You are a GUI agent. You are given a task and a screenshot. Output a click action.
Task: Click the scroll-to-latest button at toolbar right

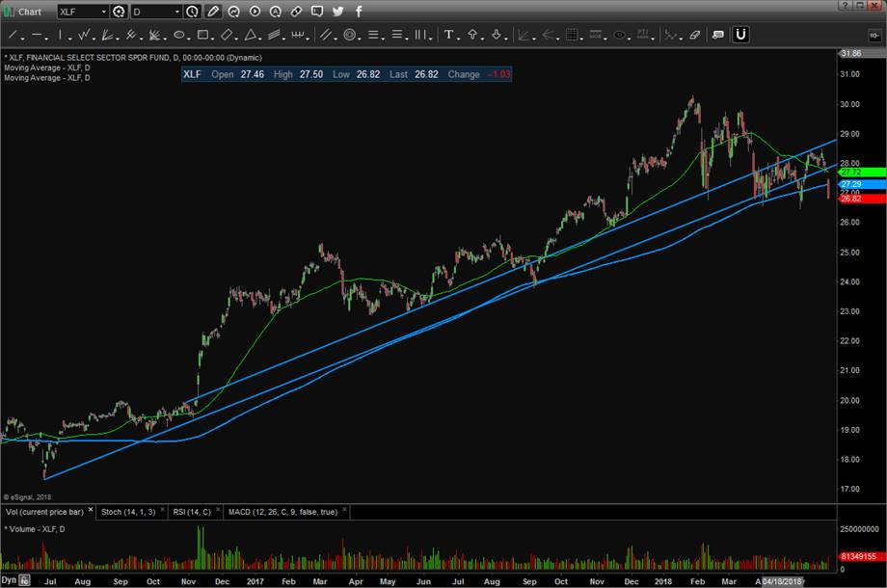tap(874, 36)
